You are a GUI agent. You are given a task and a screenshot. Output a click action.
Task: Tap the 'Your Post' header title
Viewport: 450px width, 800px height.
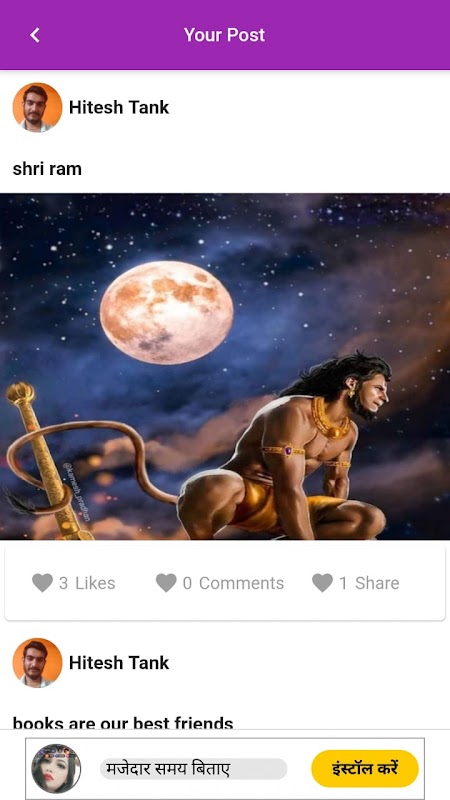coord(224,35)
